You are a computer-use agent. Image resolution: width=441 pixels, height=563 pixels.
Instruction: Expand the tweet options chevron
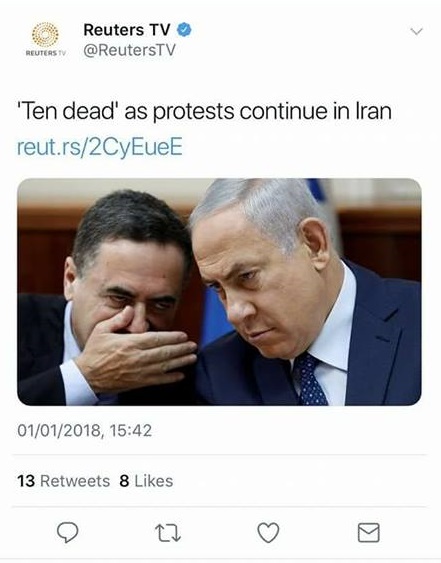click(417, 32)
